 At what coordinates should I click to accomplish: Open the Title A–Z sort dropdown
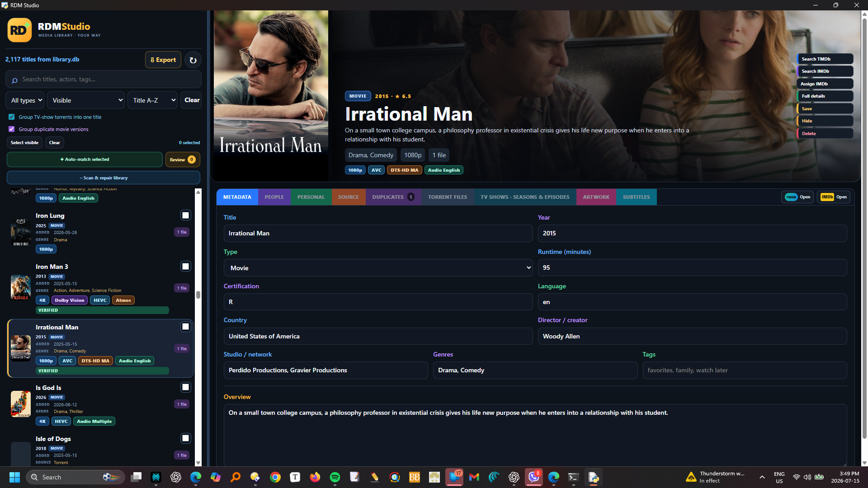(152, 100)
